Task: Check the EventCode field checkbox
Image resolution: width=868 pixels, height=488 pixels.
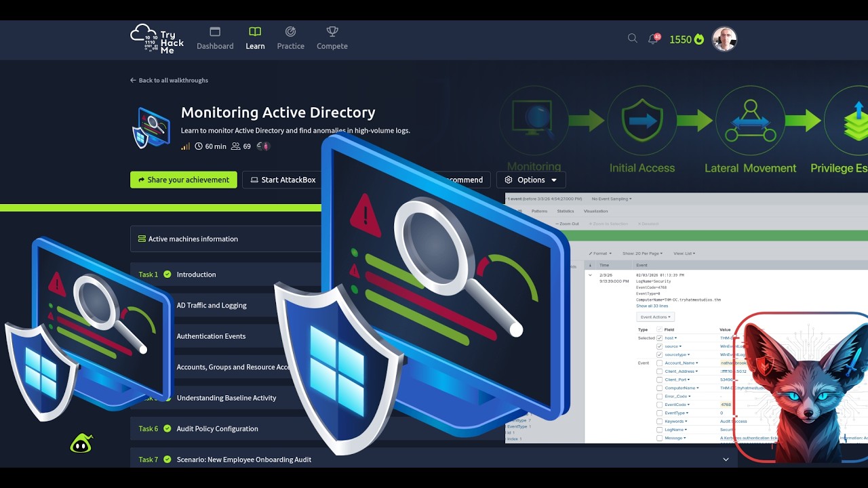Action: tap(659, 405)
